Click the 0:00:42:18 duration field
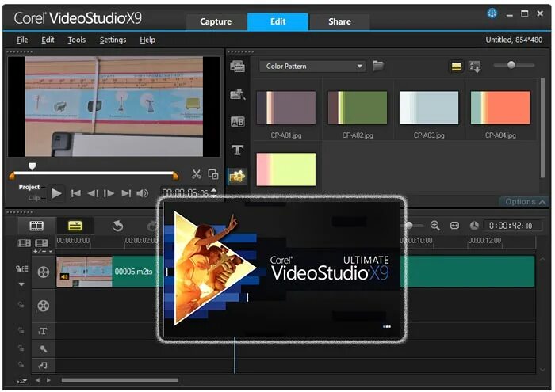555x392 pixels. pyautogui.click(x=512, y=226)
